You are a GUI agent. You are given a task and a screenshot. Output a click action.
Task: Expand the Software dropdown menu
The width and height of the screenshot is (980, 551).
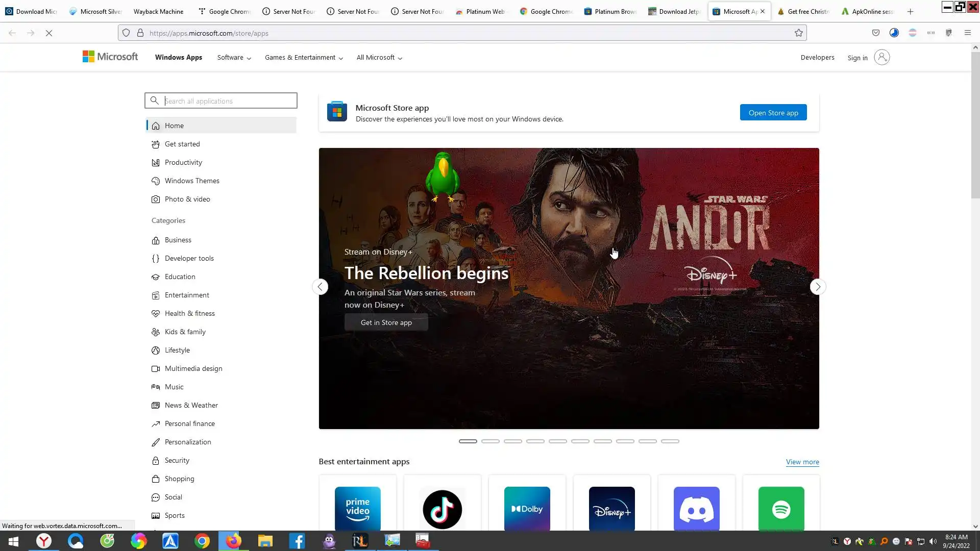(234, 58)
